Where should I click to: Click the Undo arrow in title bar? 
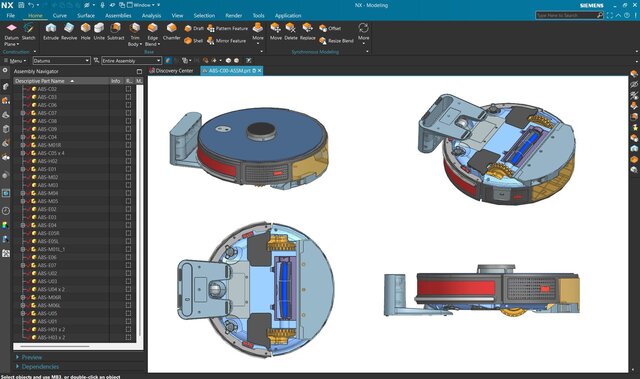(31, 5)
